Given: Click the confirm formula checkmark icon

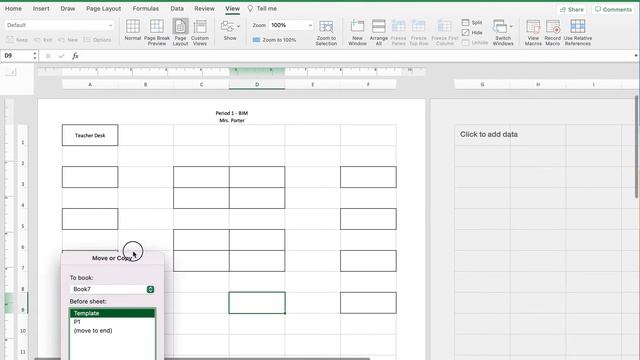Looking at the screenshot, I should click(61, 56).
